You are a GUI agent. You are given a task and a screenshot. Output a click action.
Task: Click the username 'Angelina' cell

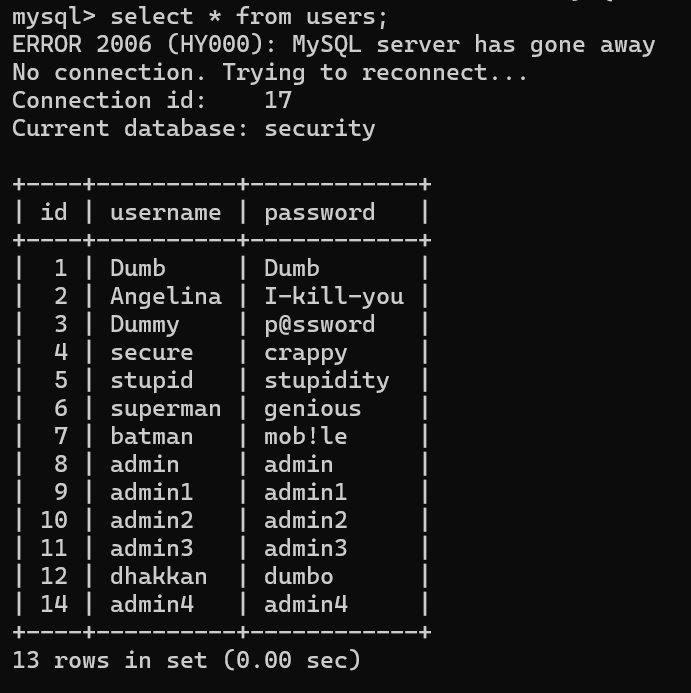pos(165,297)
